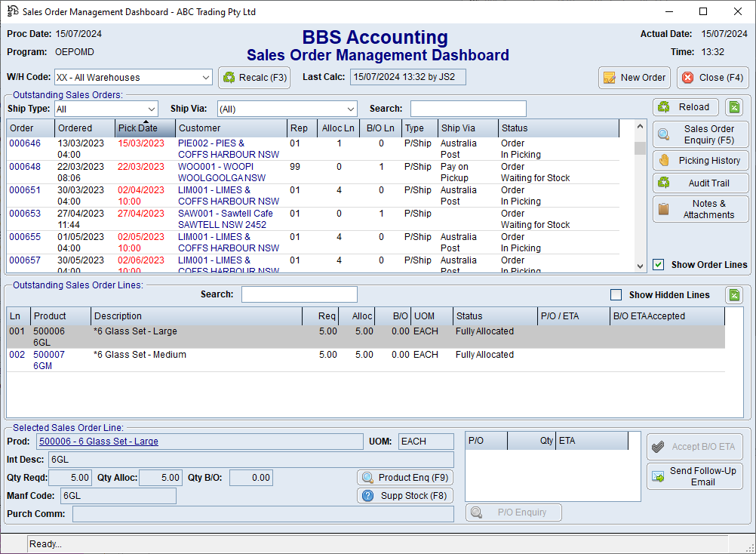View the Audit Trail
756x554 pixels.
(x=700, y=183)
